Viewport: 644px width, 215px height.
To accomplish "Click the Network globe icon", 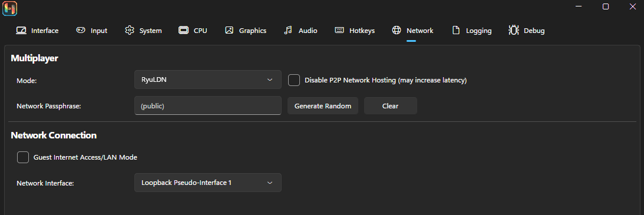I will (397, 31).
